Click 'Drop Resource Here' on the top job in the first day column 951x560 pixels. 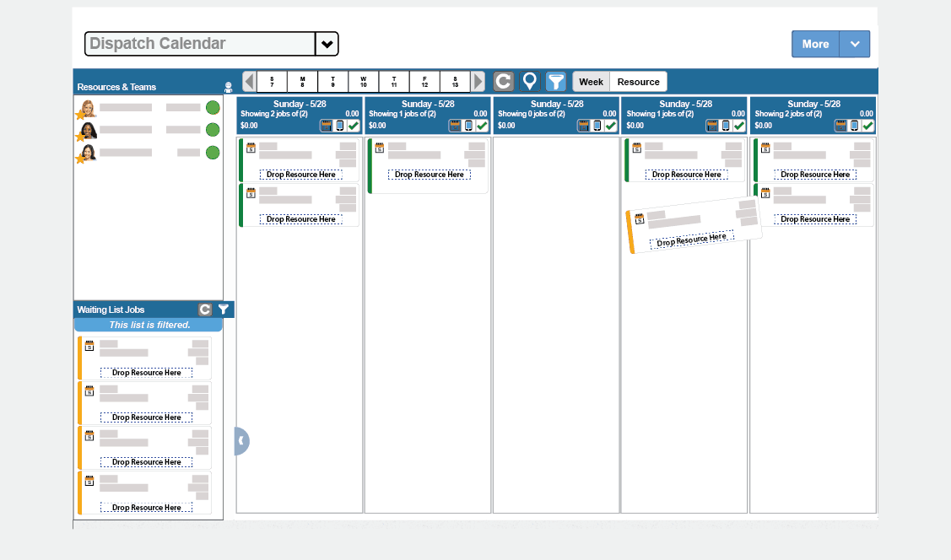(300, 175)
